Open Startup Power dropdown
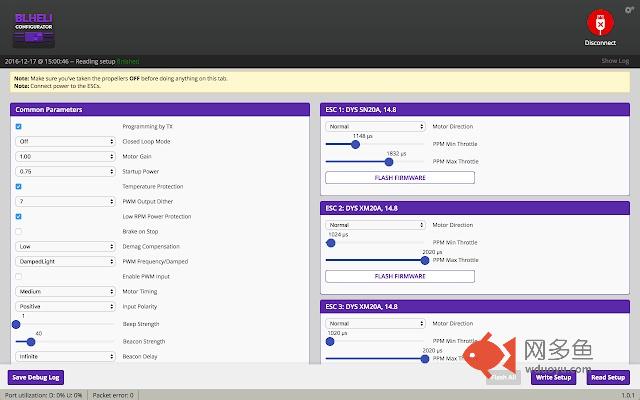Image resolution: width=640 pixels, height=400 pixels. 65,171
